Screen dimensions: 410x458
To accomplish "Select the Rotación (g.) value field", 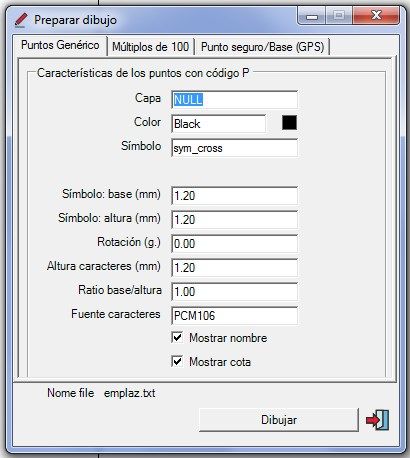I will (234, 244).
